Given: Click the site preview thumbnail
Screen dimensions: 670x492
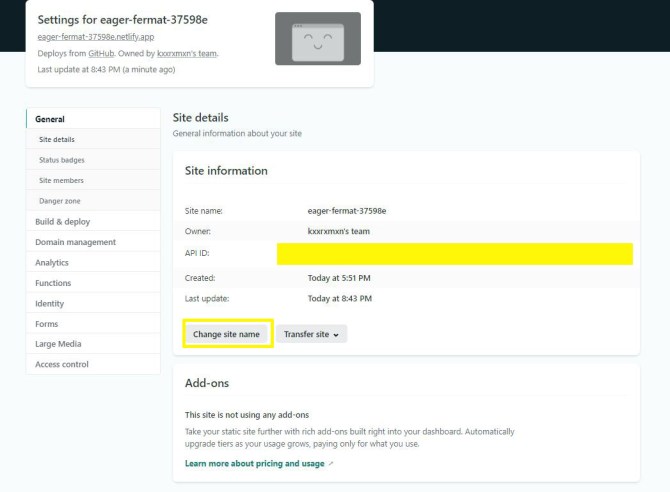Looking at the screenshot, I should (x=317, y=38).
